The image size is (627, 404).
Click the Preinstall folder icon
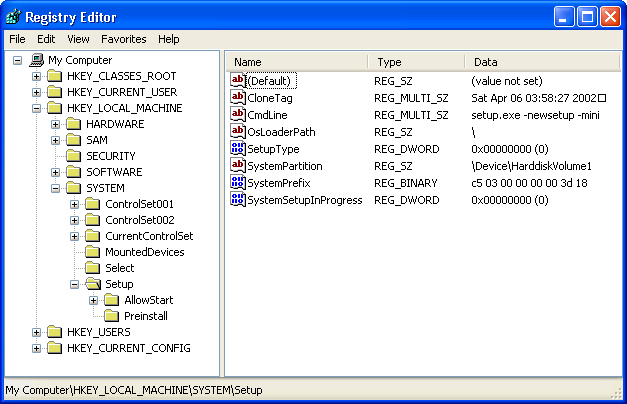coord(112,316)
